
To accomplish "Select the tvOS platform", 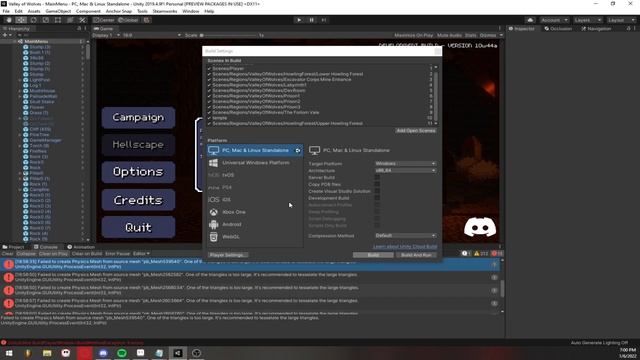I will pyautogui.click(x=255, y=175).
